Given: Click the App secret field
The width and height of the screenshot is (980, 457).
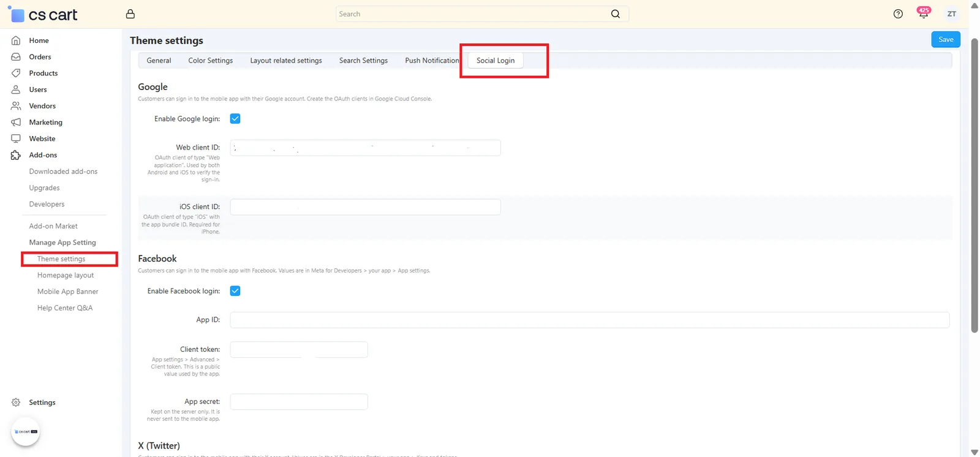Looking at the screenshot, I should click(299, 402).
